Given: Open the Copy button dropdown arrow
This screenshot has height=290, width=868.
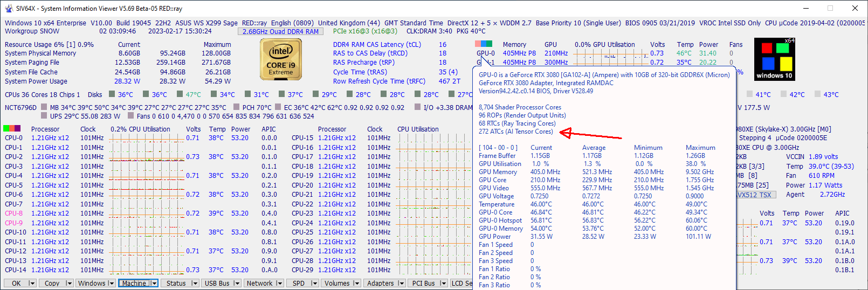Looking at the screenshot, I should [x=68, y=283].
